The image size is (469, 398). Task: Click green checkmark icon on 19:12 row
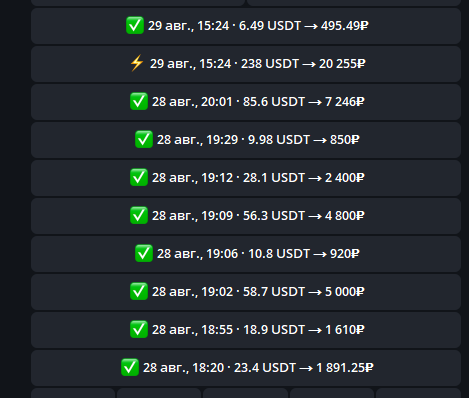(139, 177)
